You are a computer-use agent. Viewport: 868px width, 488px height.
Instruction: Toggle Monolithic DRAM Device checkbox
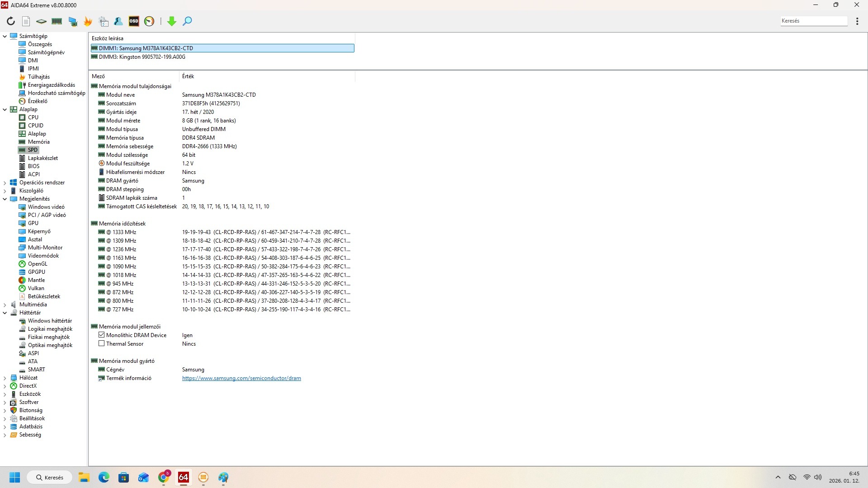[x=102, y=335]
